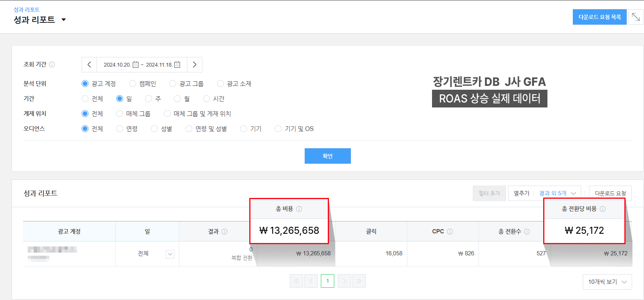Click previous date range arrow
644x300 pixels.
[89, 65]
